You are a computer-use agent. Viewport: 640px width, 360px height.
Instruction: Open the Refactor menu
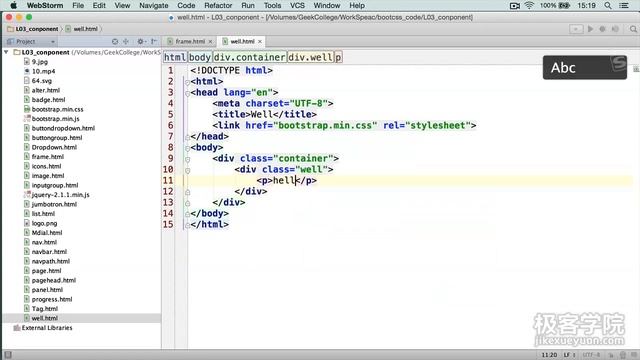tap(218, 5)
